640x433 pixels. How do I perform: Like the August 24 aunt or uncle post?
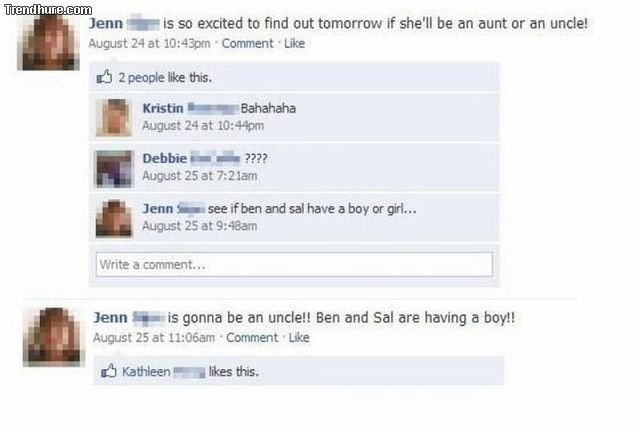click(294, 43)
